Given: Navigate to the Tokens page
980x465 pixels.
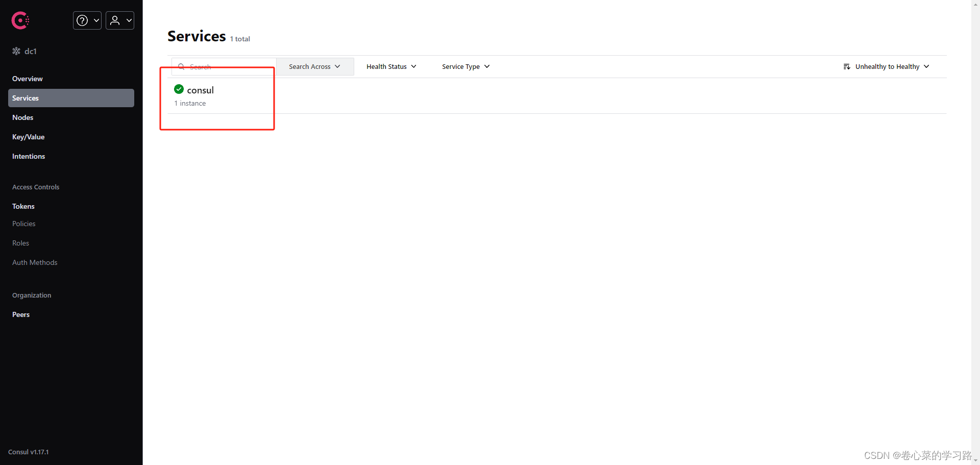Looking at the screenshot, I should coord(23,206).
